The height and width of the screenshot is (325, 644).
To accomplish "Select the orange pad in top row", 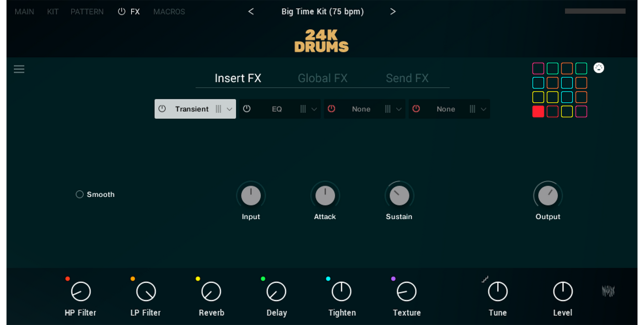I will coord(567,69).
